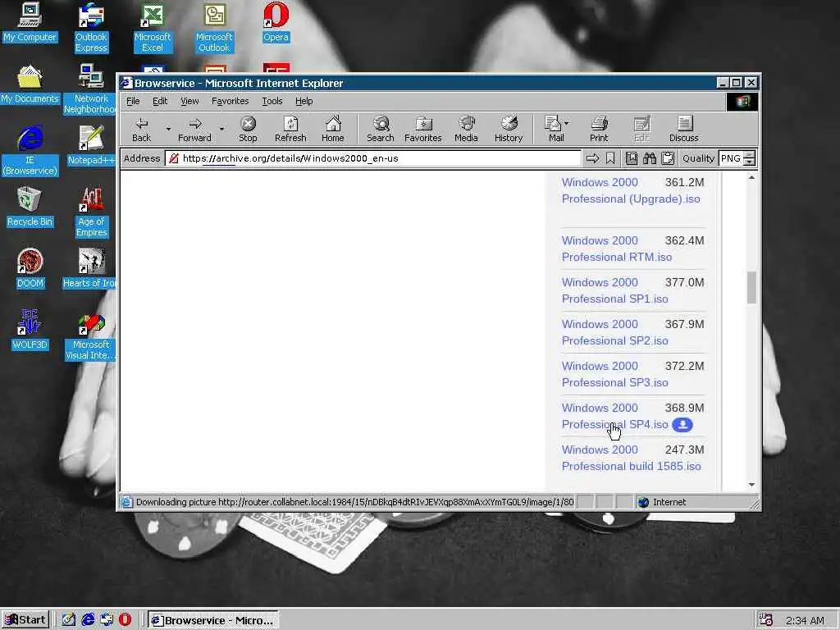
Task: Click the binoculars find icon
Action: [650, 158]
